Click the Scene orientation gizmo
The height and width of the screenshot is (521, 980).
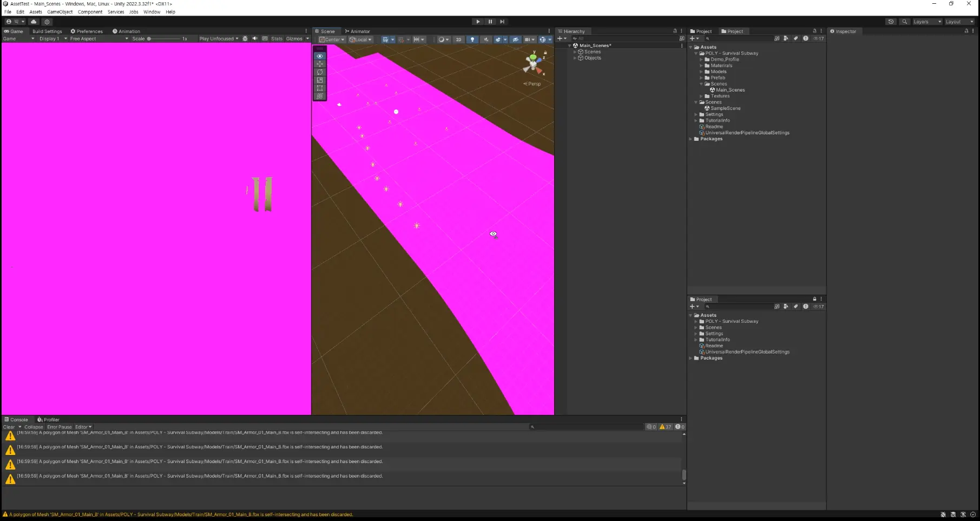(534, 63)
